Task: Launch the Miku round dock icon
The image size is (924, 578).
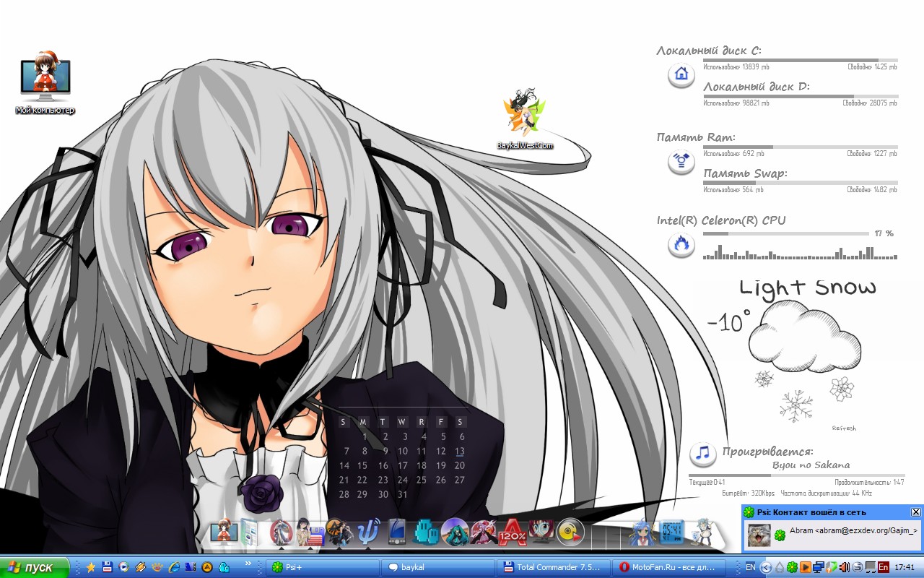Action: [x=455, y=532]
